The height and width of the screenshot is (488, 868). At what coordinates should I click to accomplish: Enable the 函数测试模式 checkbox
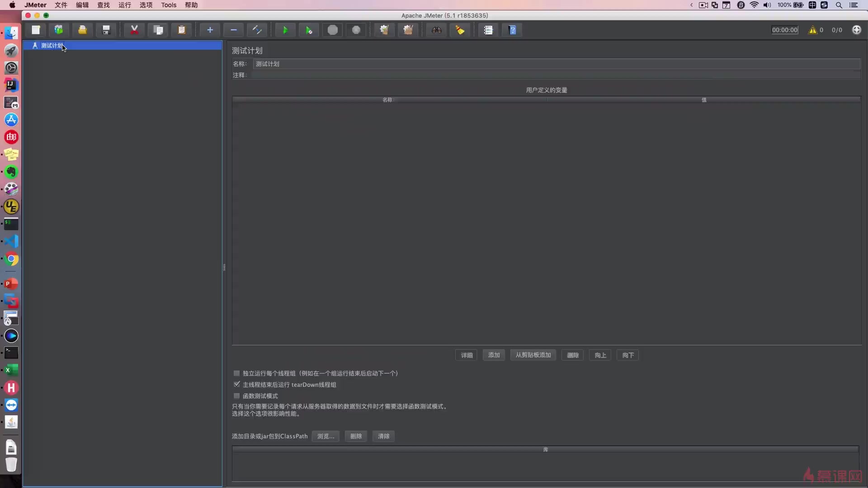point(236,396)
